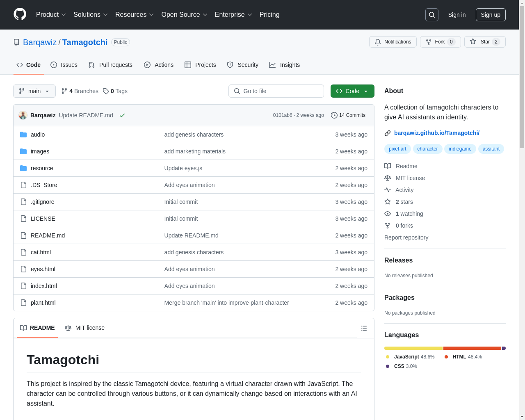Select the pulse icon beside Activity
The width and height of the screenshot is (525, 420).
pyautogui.click(x=388, y=190)
